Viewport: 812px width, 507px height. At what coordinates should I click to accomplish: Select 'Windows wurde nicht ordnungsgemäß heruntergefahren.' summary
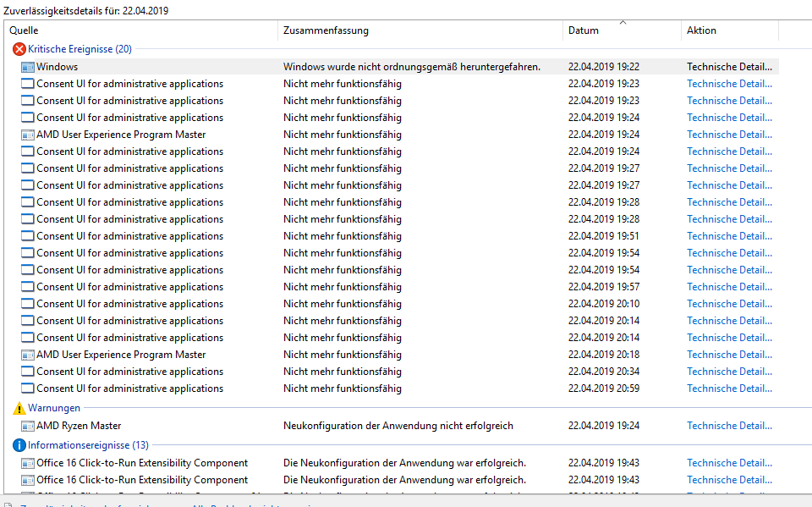click(412, 67)
